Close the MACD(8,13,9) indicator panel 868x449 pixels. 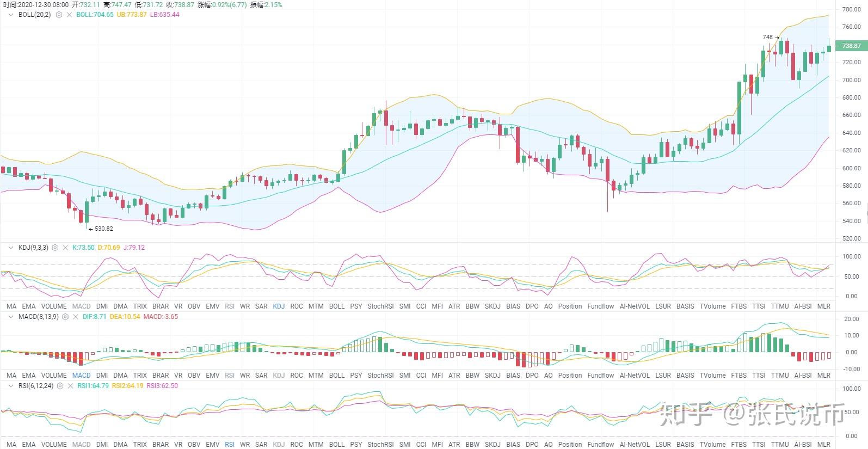click(75, 317)
